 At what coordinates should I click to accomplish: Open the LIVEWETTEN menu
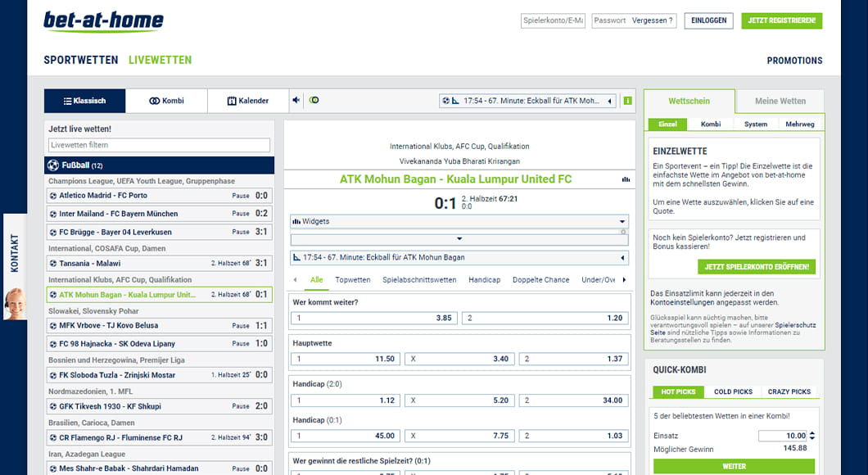coord(160,60)
